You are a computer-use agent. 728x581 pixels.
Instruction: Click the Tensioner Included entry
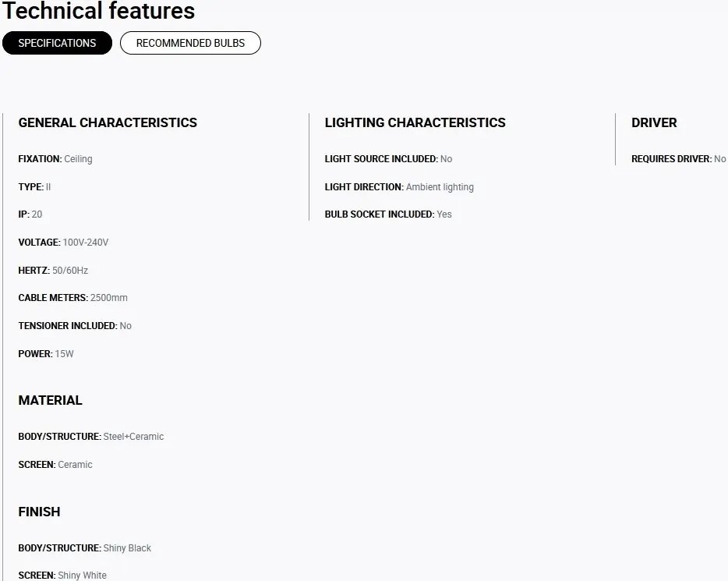pos(75,326)
